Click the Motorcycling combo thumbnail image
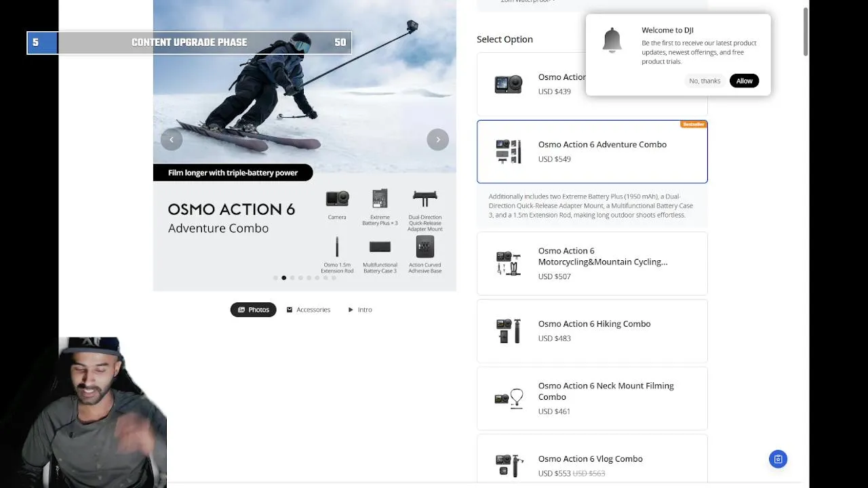Image resolution: width=868 pixels, height=488 pixels. [x=509, y=264]
